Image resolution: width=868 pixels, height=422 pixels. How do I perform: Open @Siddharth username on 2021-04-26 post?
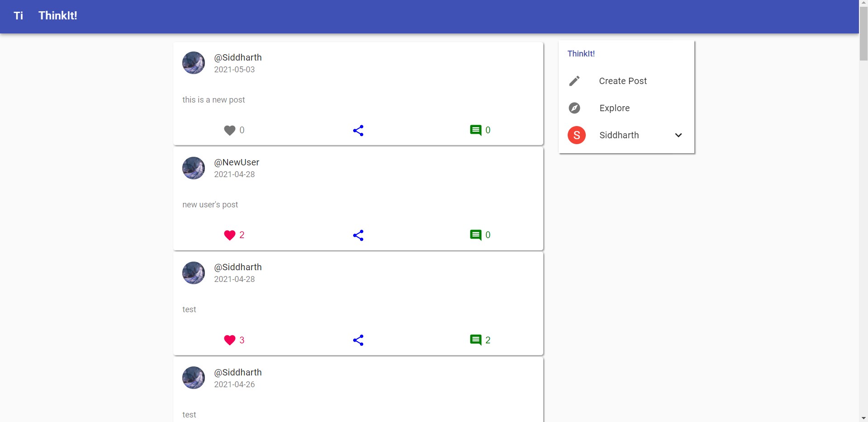tap(238, 372)
